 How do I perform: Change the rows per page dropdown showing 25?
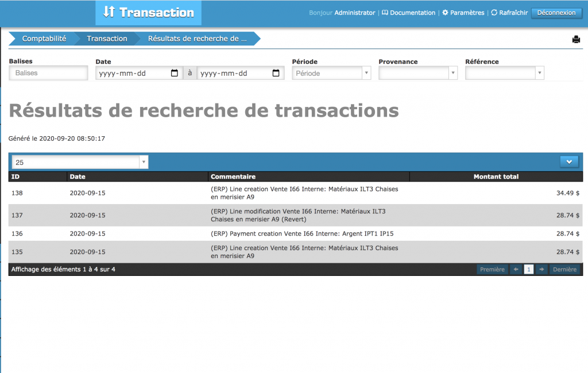pos(79,162)
